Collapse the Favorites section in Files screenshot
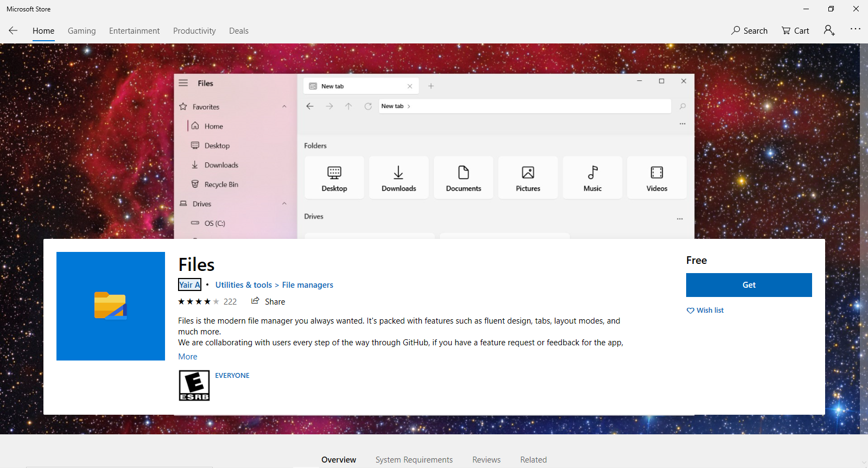The width and height of the screenshot is (868, 468). (284, 106)
